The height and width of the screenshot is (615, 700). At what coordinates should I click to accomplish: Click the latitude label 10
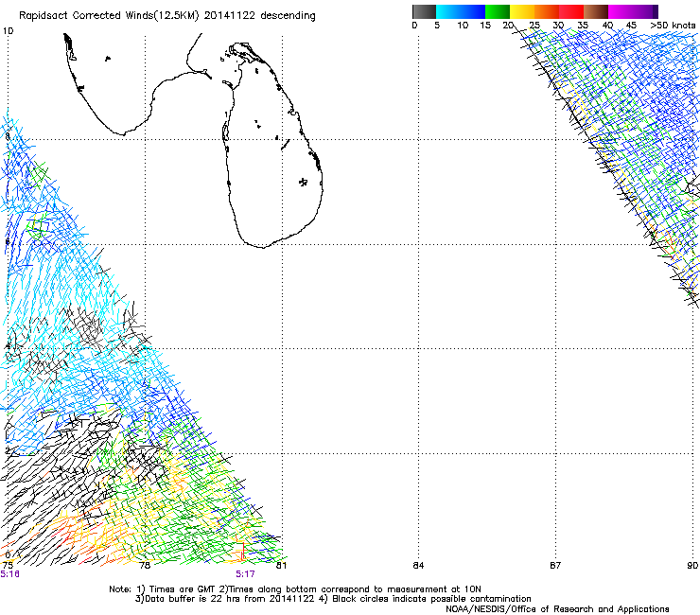pos(8,31)
